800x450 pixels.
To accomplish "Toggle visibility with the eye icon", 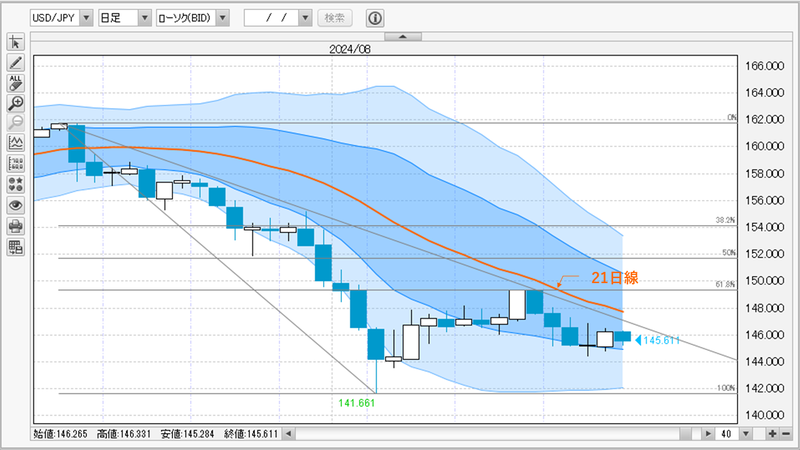I will click(15, 205).
